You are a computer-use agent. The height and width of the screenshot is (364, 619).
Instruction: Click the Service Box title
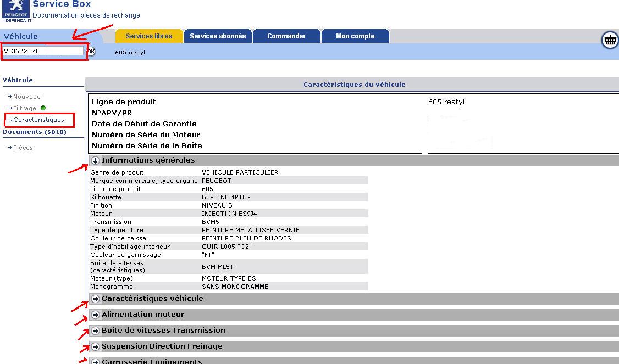(62, 4)
